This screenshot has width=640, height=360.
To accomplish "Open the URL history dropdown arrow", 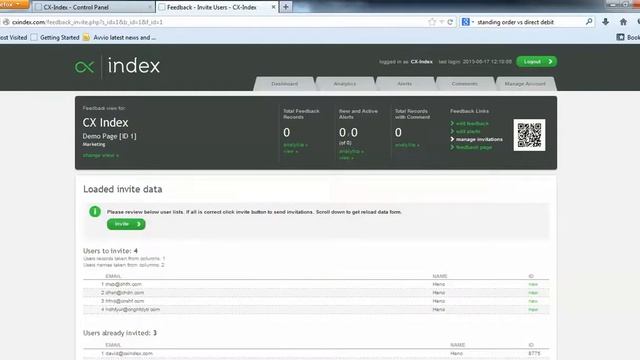I will [441, 22].
